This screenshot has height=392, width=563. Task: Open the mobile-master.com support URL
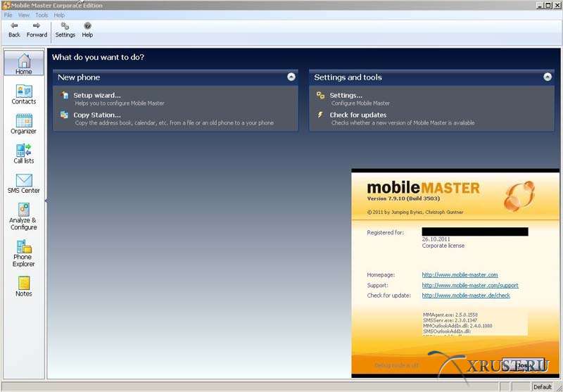[470, 285]
